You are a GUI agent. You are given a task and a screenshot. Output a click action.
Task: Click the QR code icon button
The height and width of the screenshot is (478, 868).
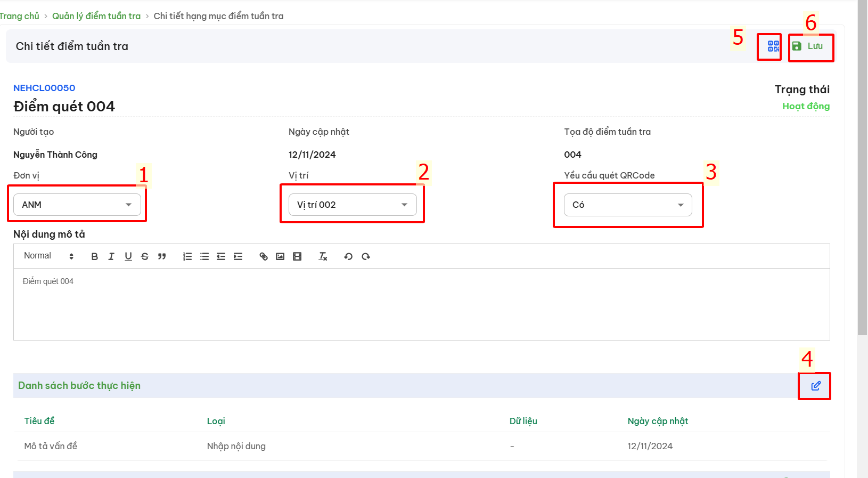[773, 46]
